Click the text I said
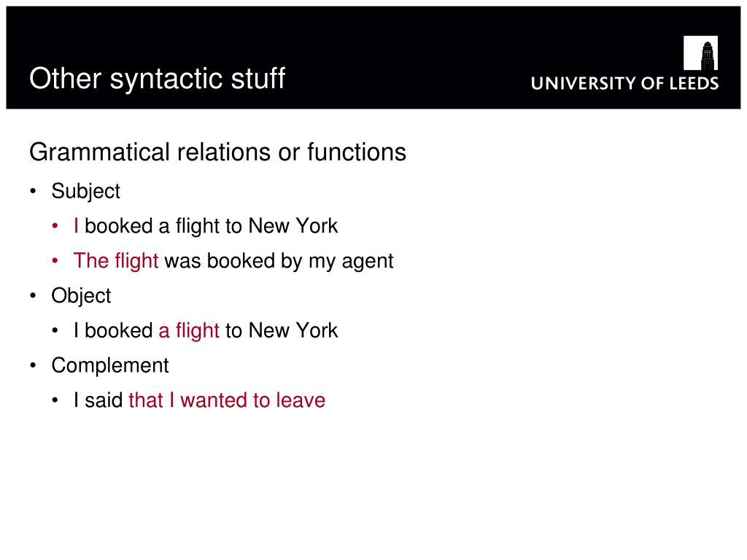Viewport: 747px width, 560px height. pyautogui.click(x=98, y=400)
